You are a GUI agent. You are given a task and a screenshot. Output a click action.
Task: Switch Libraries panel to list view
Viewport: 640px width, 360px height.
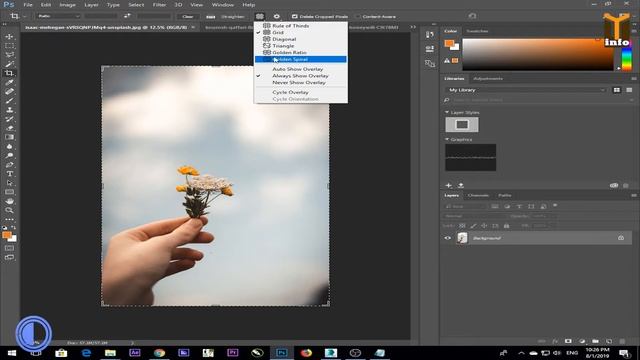[x=629, y=90]
